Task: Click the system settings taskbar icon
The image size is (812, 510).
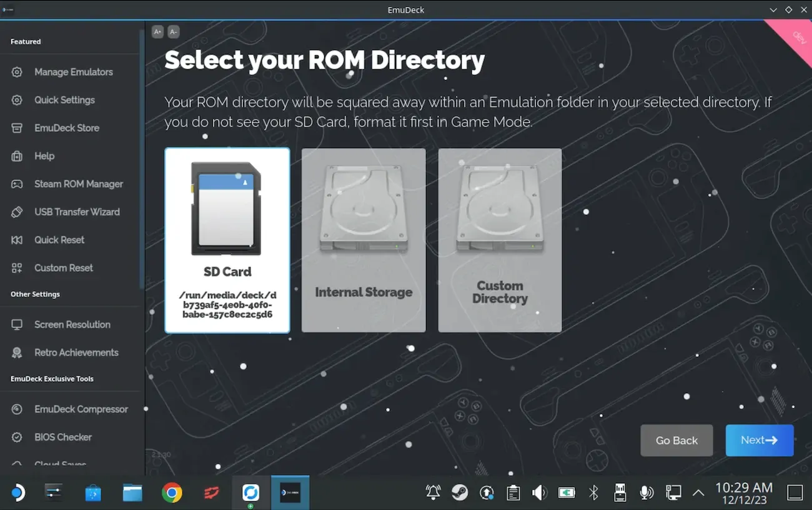Action: 54,493
